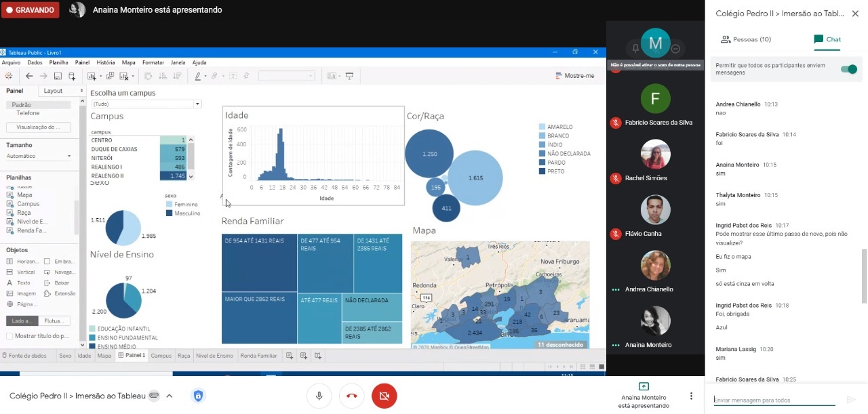868x414 pixels.
Task: Mute the microphone in the call bar
Action: click(x=319, y=396)
